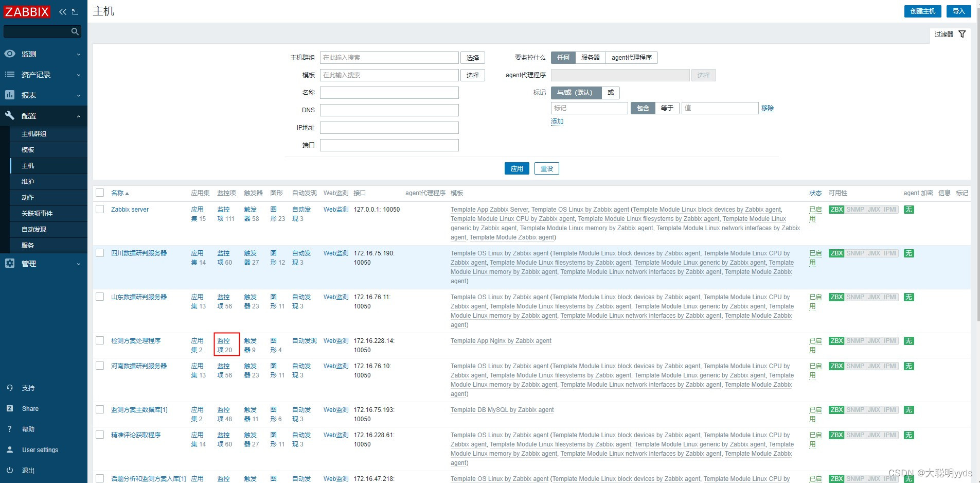The image size is (980, 483).
Task: Click the 添加 tag link
Action: tap(557, 122)
